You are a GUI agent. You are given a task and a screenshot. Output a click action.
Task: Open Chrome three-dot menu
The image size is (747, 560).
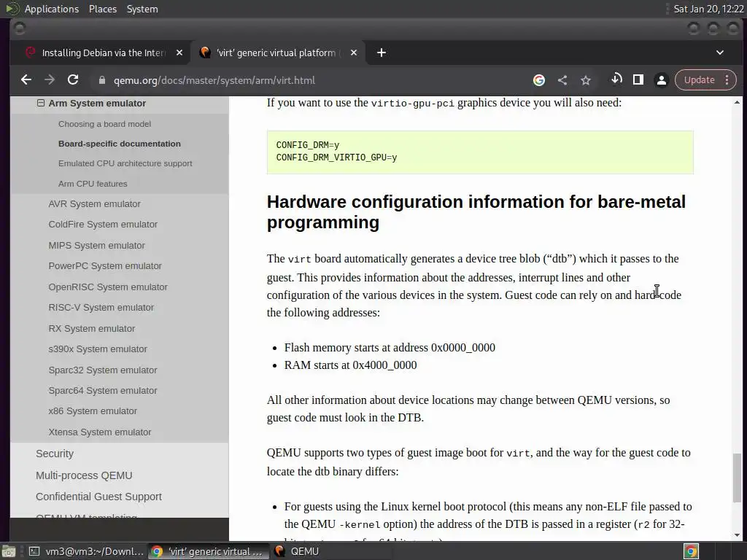(x=727, y=80)
